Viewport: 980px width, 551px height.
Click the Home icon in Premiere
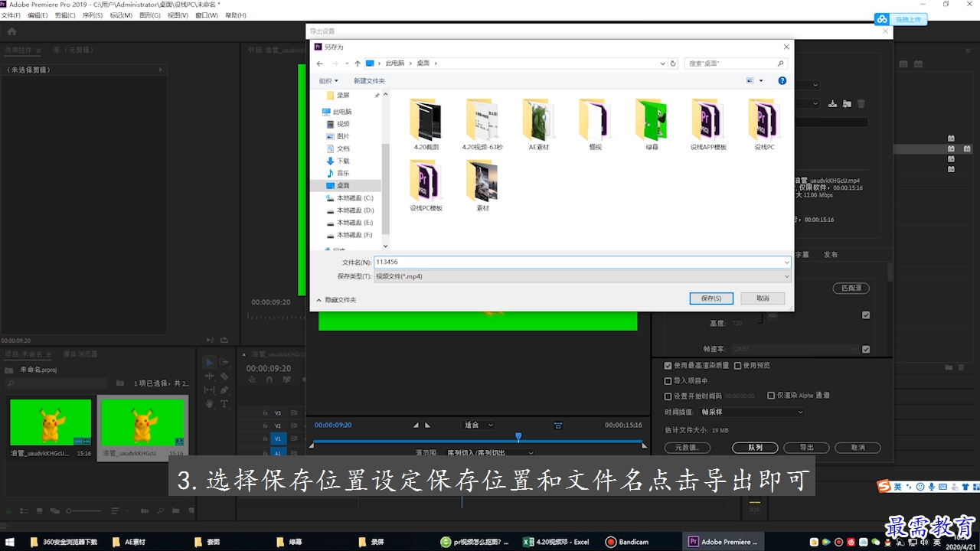(x=11, y=32)
